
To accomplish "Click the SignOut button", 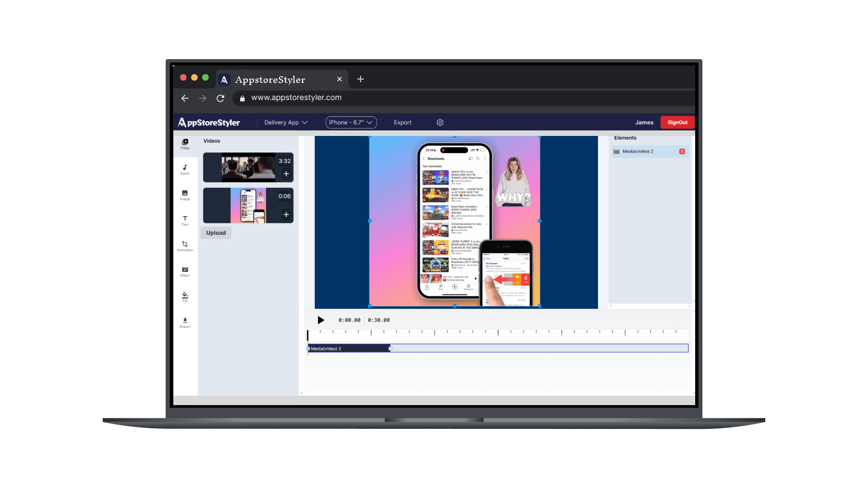I will 678,123.
